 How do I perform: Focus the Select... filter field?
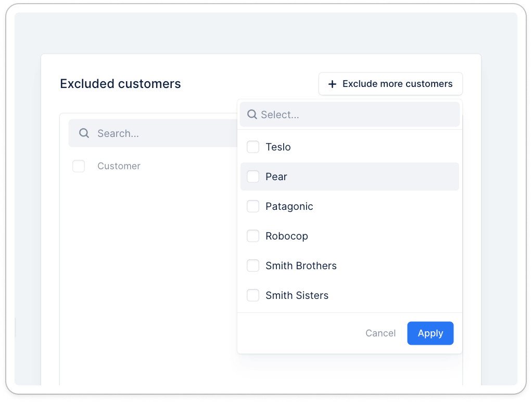pos(354,115)
